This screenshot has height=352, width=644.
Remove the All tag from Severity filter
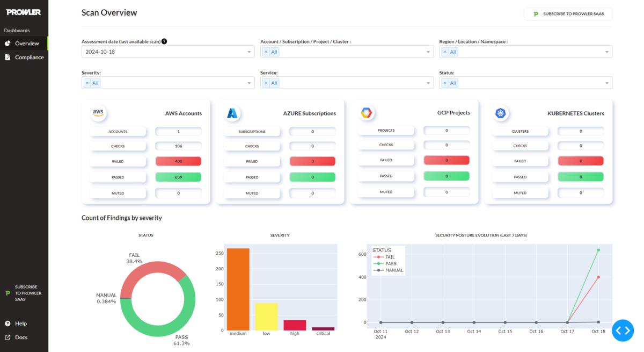[x=87, y=83]
